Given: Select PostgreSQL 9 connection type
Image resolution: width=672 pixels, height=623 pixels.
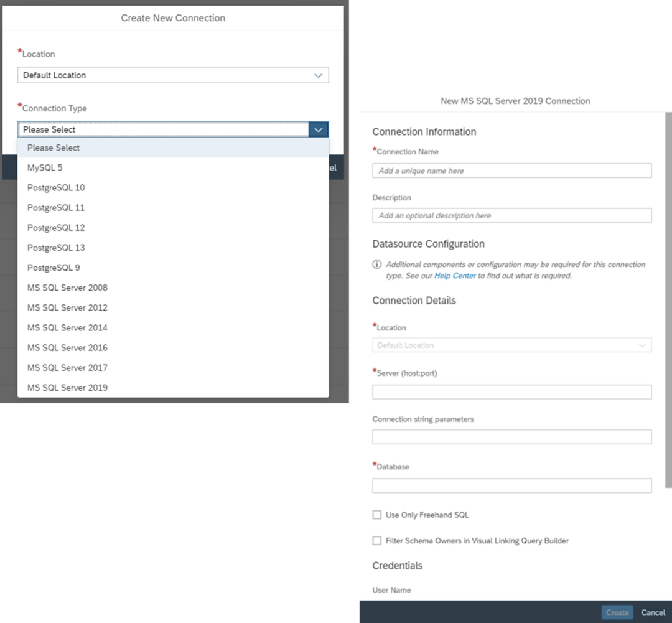Looking at the screenshot, I should 173,268.
